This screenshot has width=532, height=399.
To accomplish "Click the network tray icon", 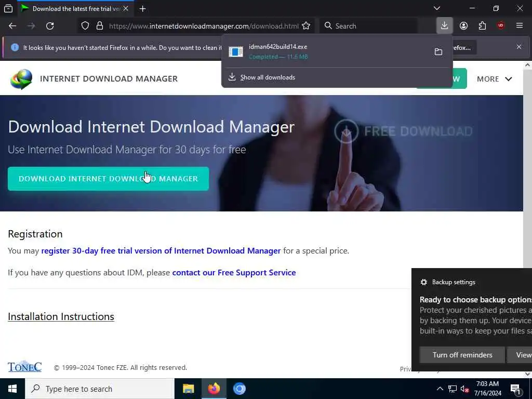I will 453,389.
